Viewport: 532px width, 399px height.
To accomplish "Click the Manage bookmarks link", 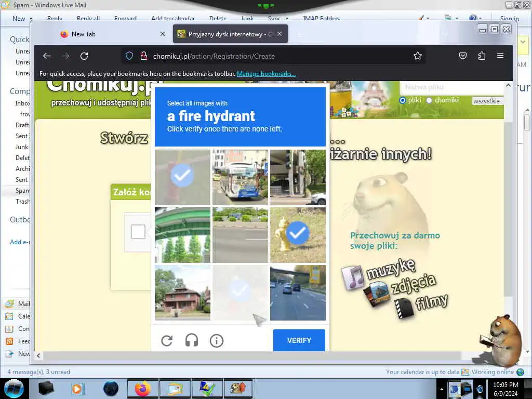I will pyautogui.click(x=267, y=74).
